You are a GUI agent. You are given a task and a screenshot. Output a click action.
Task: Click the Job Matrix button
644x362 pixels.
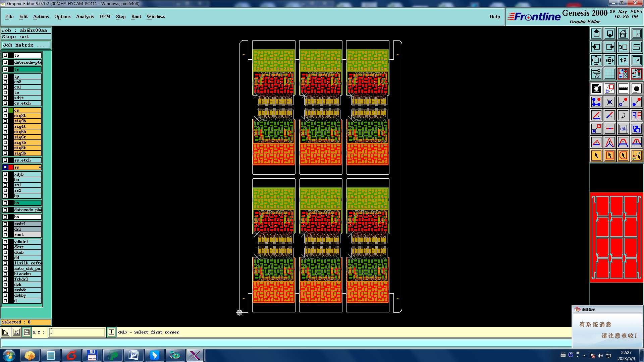point(26,45)
